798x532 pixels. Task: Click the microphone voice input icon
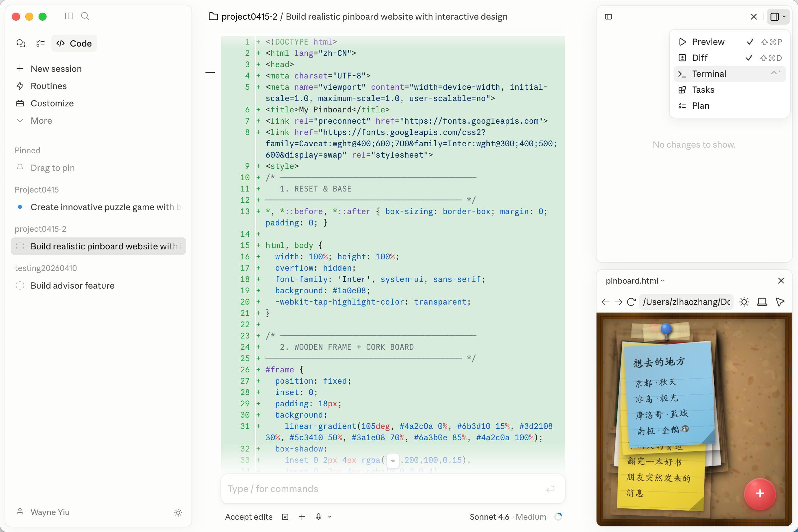pyautogui.click(x=318, y=517)
